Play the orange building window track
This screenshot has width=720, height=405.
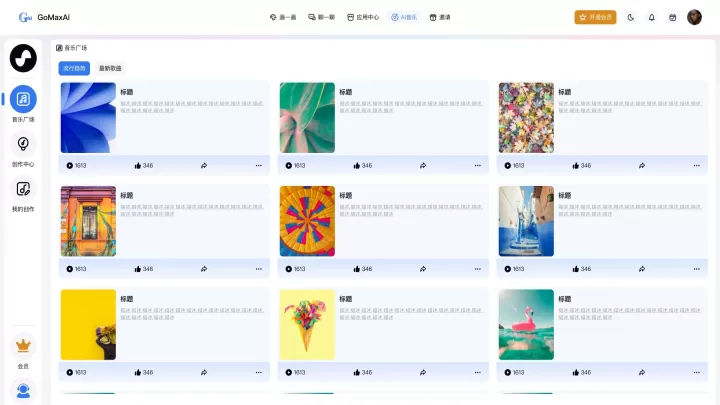[x=70, y=268]
